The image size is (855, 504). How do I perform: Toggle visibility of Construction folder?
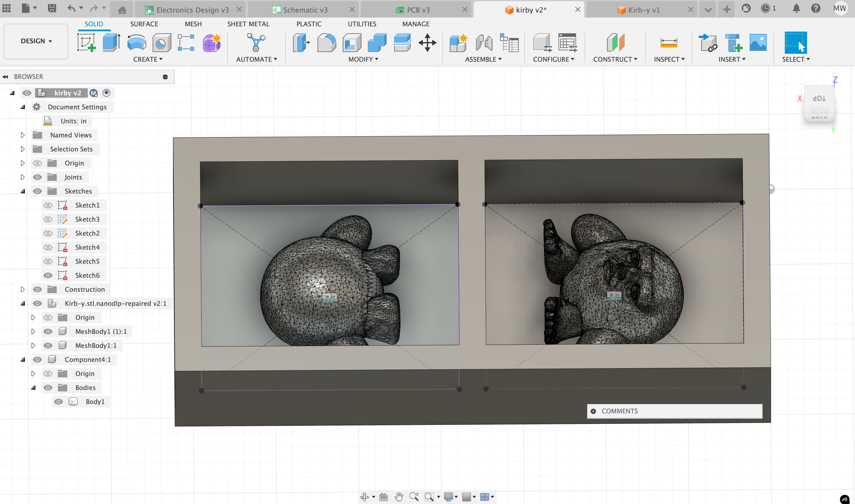click(x=37, y=289)
